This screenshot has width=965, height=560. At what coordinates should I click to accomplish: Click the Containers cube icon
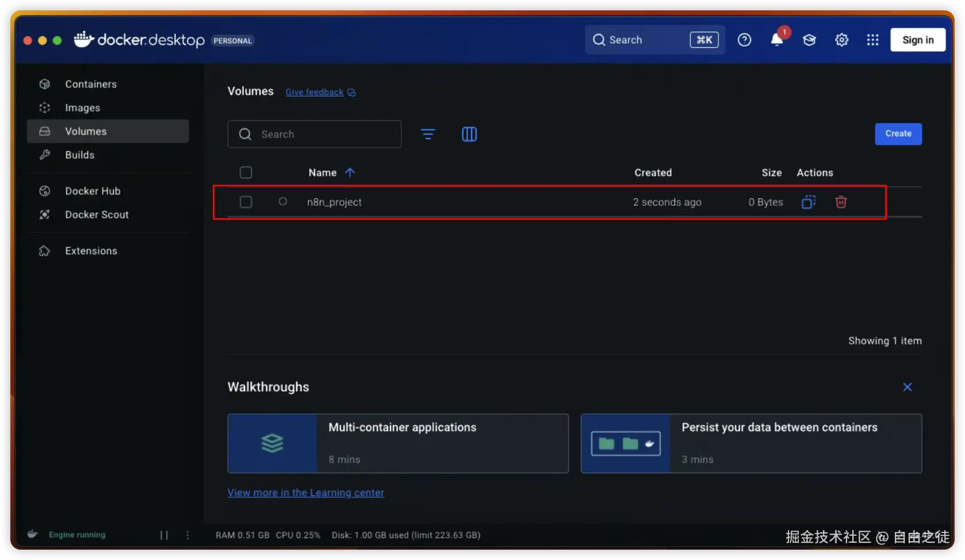45,84
